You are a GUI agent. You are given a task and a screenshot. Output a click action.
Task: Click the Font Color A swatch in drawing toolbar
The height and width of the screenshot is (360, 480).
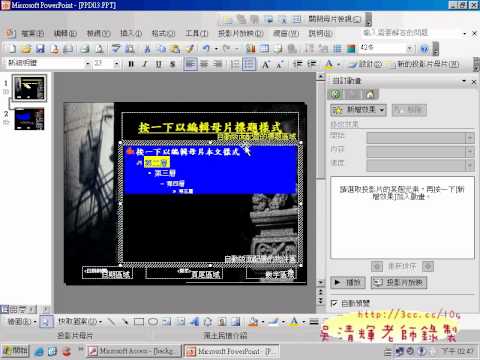click(294, 322)
